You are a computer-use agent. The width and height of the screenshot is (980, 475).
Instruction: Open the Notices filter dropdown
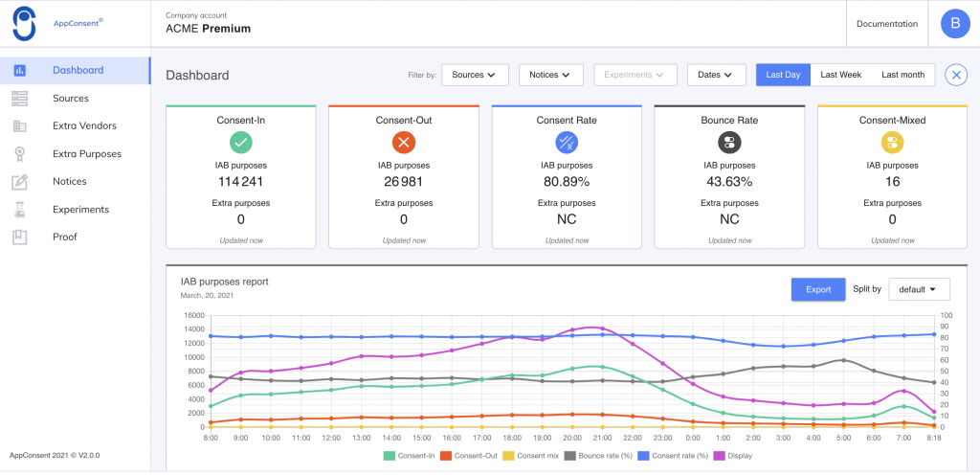pos(550,75)
